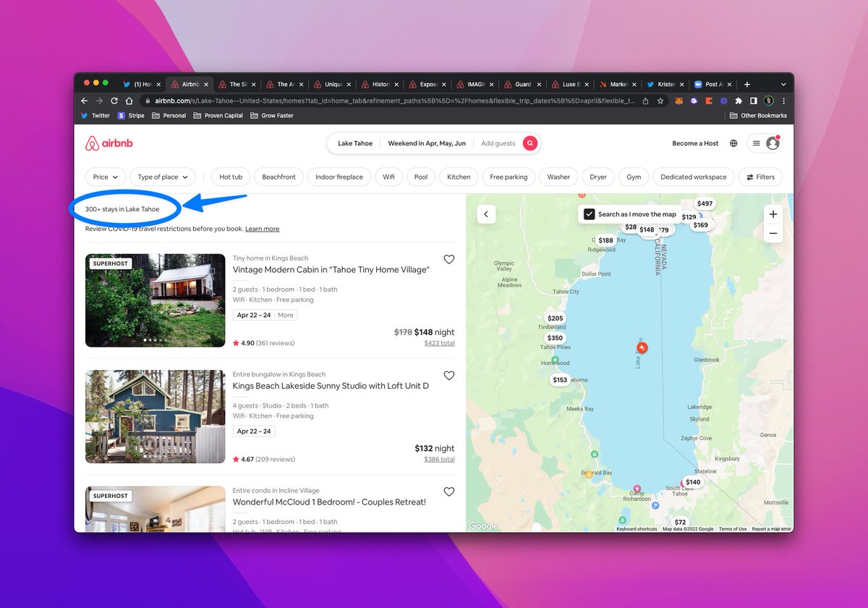Click the Lake Tahoe location search field
Viewport: 868px width, 608px height.
[x=354, y=143]
